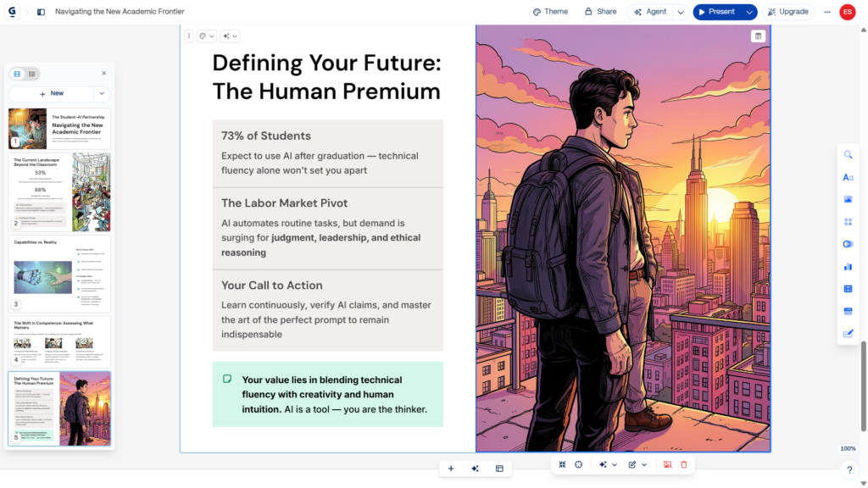This screenshot has width=868, height=488.
Task: Open the dropdown arrow beside New card button
Action: tap(102, 93)
